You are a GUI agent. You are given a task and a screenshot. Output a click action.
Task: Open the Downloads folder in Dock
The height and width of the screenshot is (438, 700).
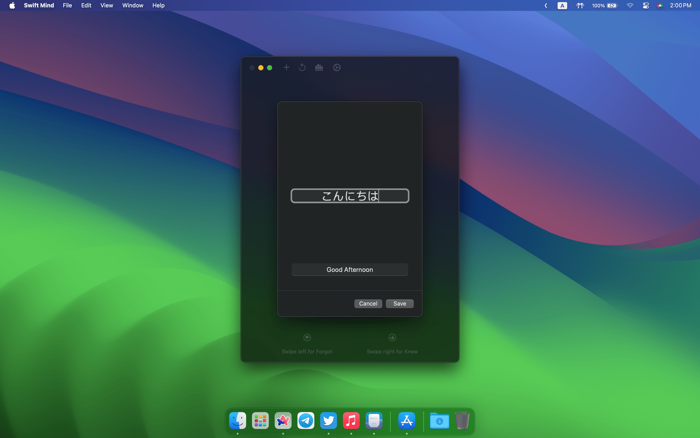pos(439,421)
